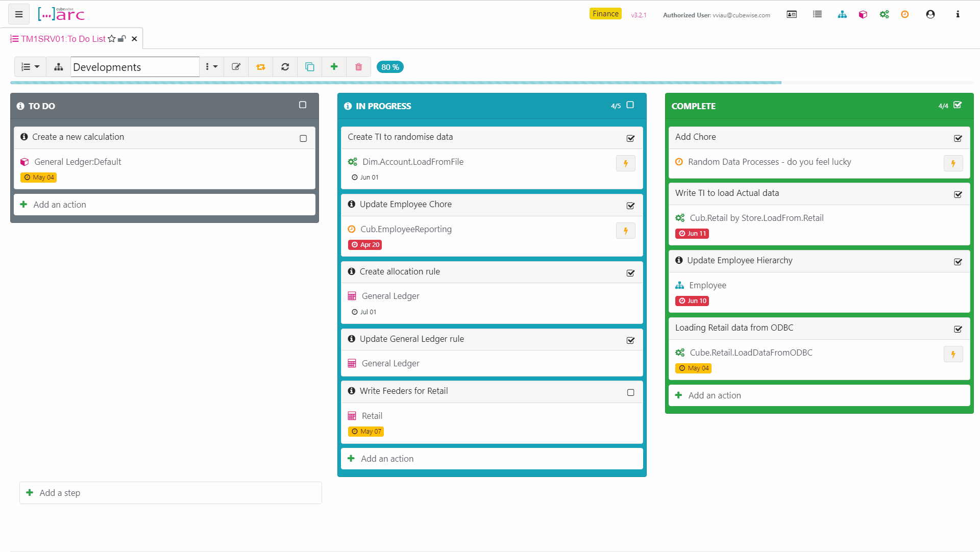Screen dimensions: 980x552
Task: Check the Create a new calculation checkbox
Action: tap(303, 138)
